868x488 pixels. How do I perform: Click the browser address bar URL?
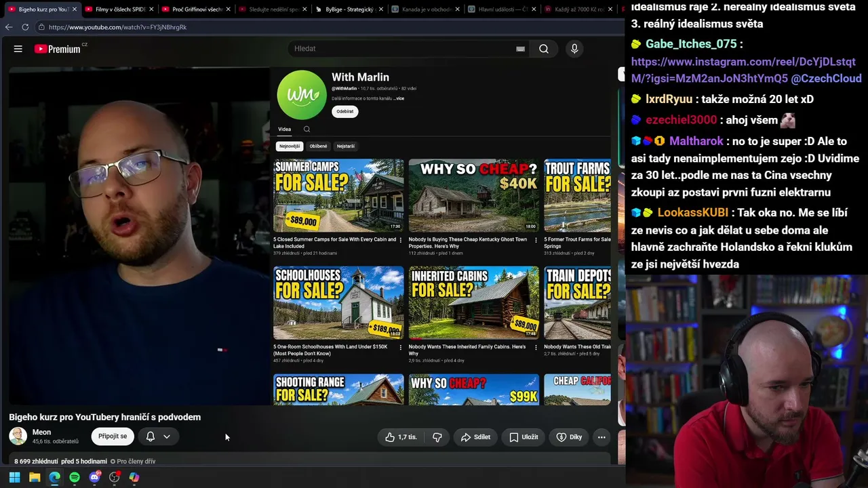(x=117, y=27)
